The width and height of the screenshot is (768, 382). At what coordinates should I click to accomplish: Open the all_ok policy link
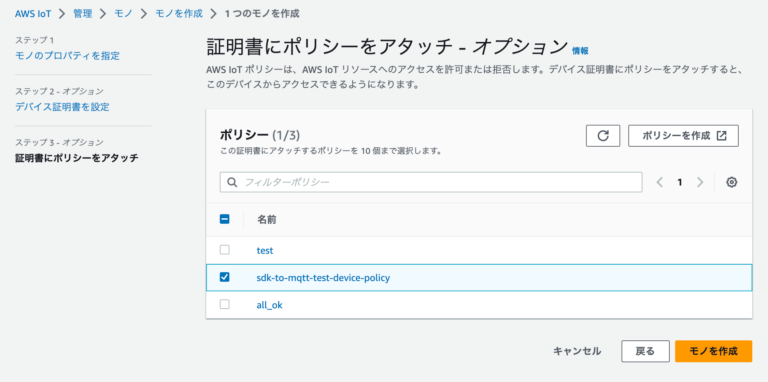click(269, 305)
